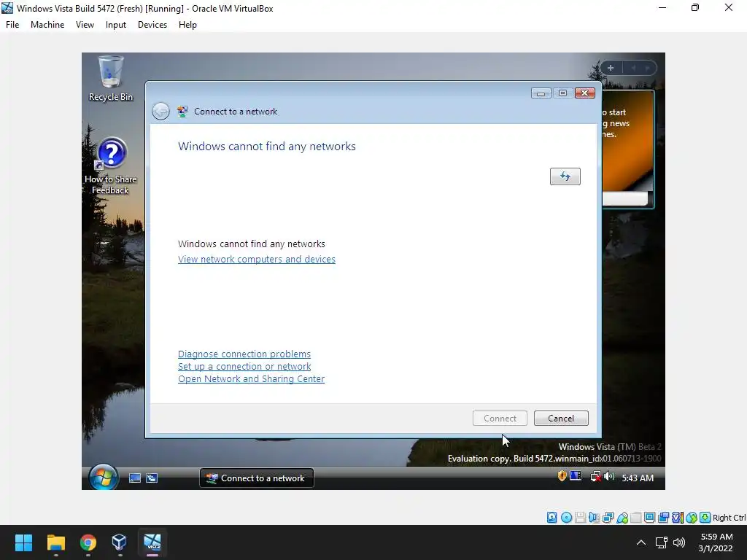This screenshot has width=747, height=560.
Task: Open the Vista Start orb
Action: point(104,477)
